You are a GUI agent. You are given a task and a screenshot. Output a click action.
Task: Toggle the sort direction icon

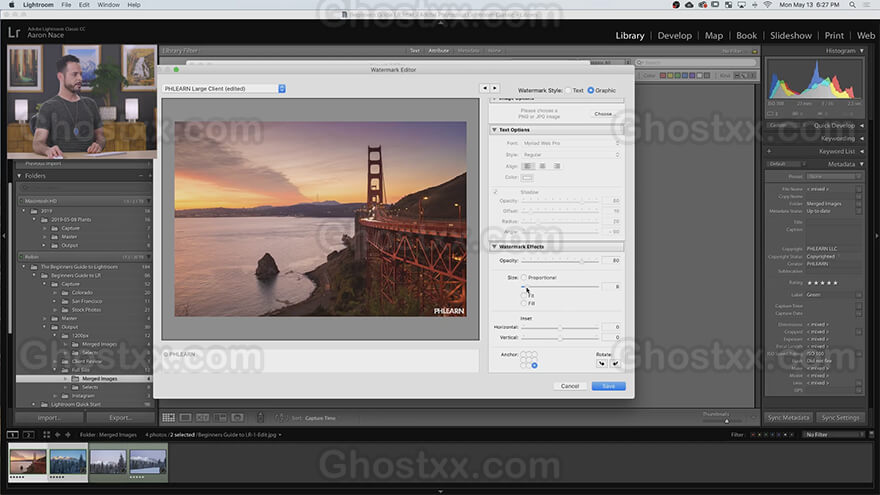(x=281, y=418)
